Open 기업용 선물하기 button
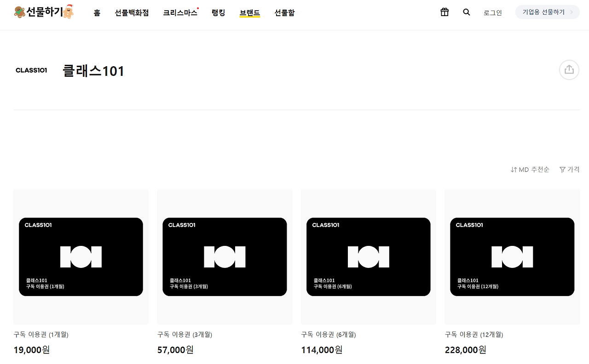Viewport: 589px width, 364px height. click(548, 12)
